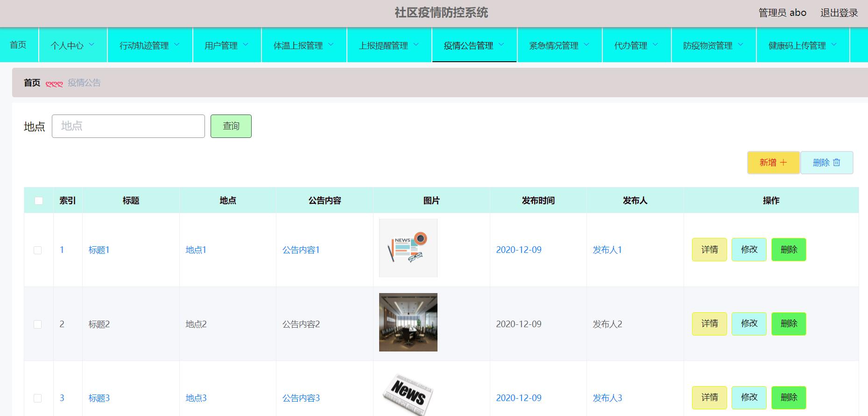Open the 首页 menu item
The width and height of the screenshot is (868, 416).
tap(18, 45)
